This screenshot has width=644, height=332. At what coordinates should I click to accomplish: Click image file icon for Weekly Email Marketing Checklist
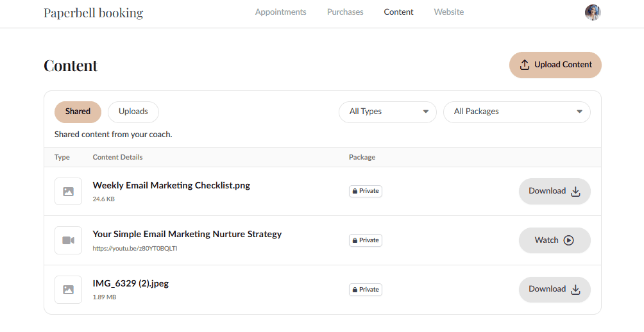68,192
